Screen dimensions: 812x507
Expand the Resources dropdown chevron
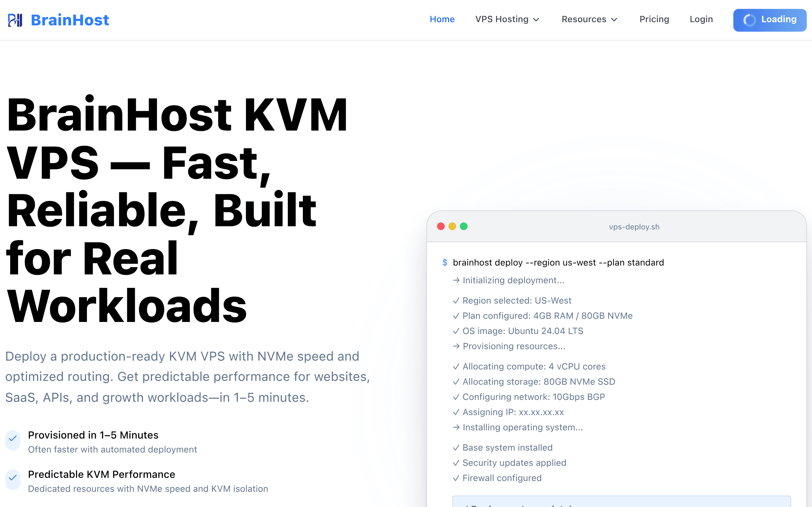tap(614, 20)
